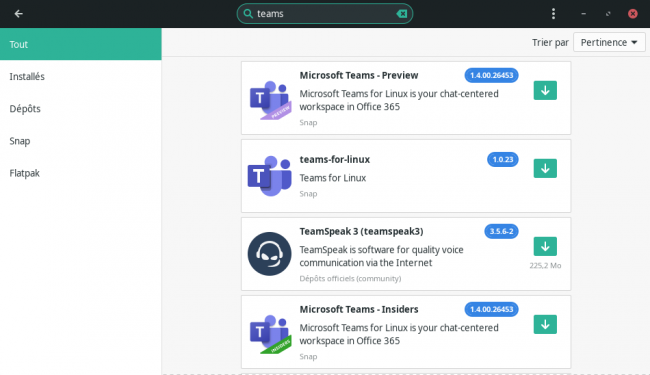The image size is (650, 375).
Task: Minimize the window
Action: (583, 14)
